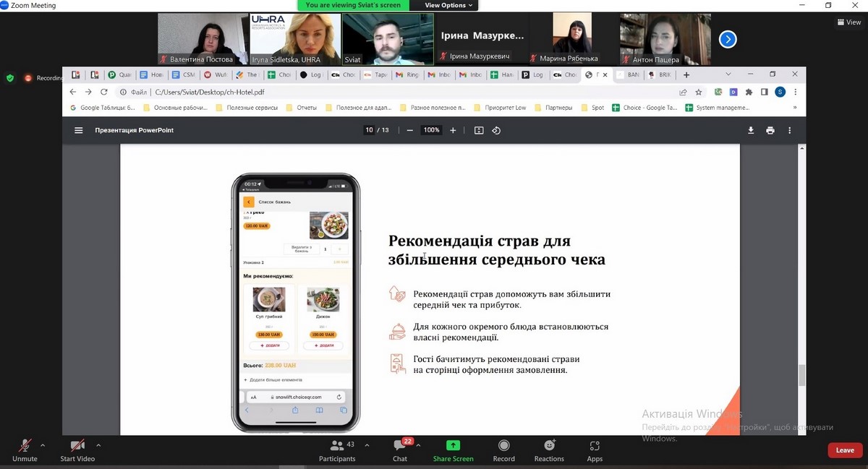Expand video options arrow beside Start Video
Screen dimensions: 868x469
(x=98, y=445)
